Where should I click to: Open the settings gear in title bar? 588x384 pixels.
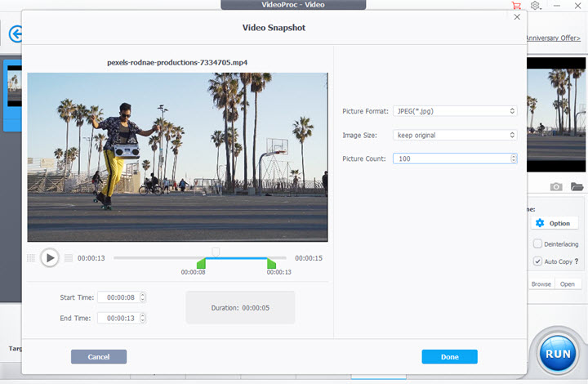pos(536,6)
